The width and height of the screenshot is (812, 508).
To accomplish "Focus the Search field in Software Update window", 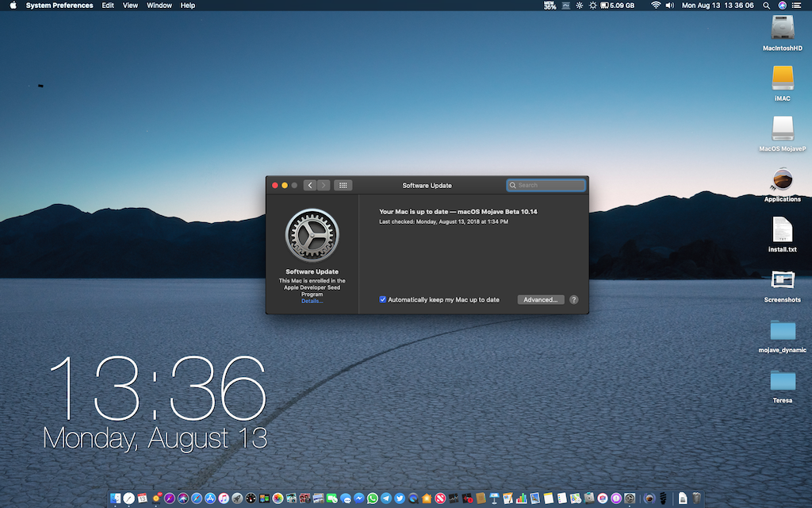I will pos(546,185).
